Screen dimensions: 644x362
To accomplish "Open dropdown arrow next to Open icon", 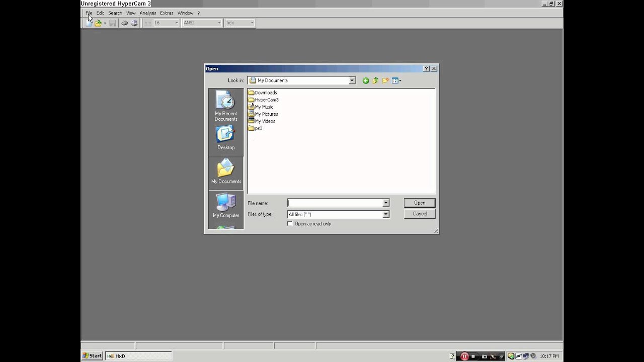I will tap(105, 23).
